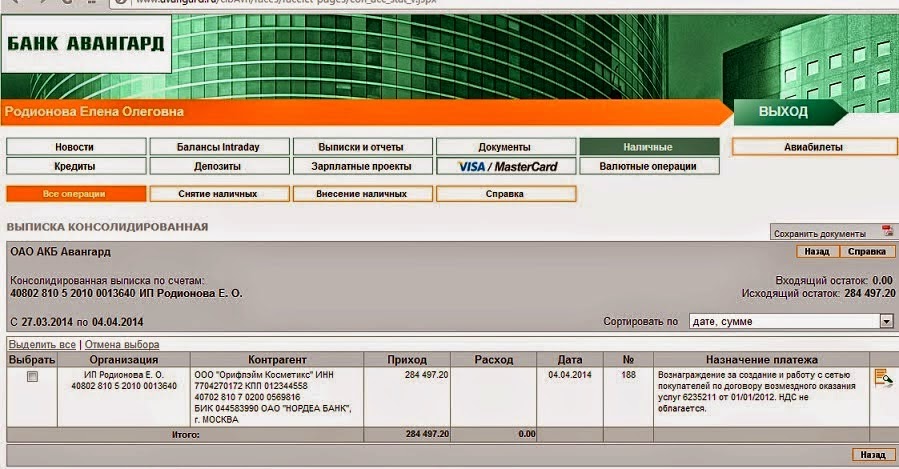The height and width of the screenshot is (469, 899).
Task: Open the Авиабилеты section
Action: [x=814, y=147]
